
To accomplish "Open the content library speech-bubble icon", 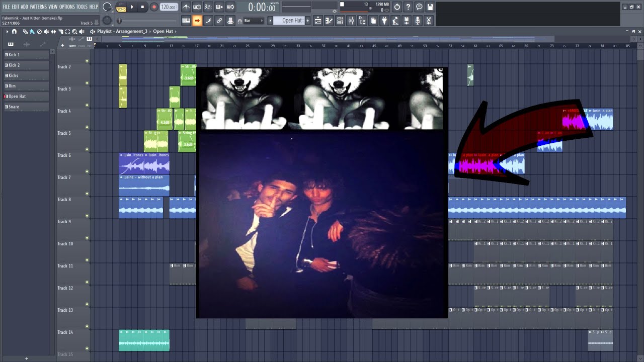I will tap(419, 7).
